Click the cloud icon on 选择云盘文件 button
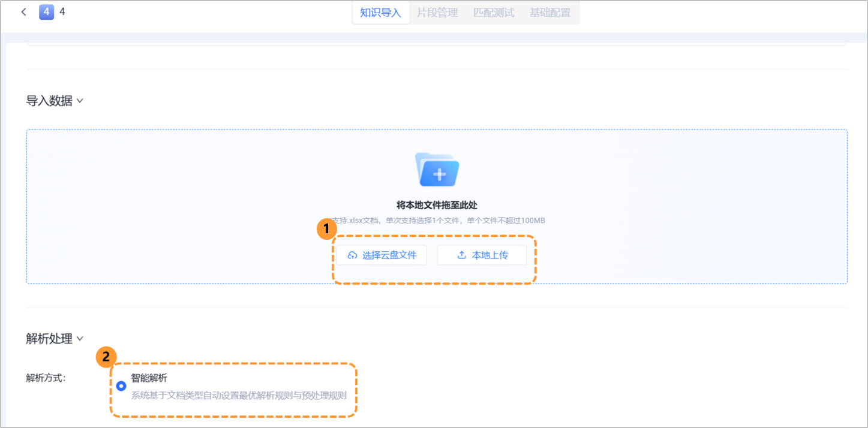Viewport: 868px width, 428px height. [353, 255]
